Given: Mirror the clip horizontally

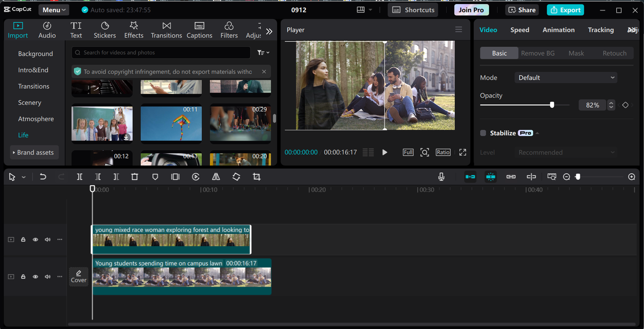Looking at the screenshot, I should (216, 177).
